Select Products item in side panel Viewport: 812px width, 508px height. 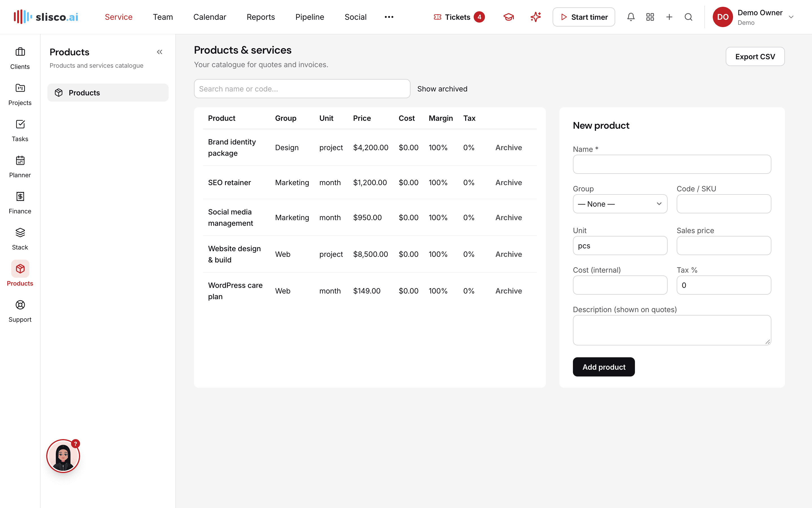[x=108, y=93]
